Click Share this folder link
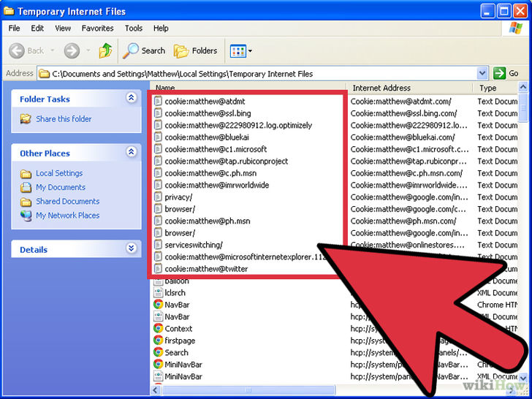The height and width of the screenshot is (399, 532). point(64,118)
